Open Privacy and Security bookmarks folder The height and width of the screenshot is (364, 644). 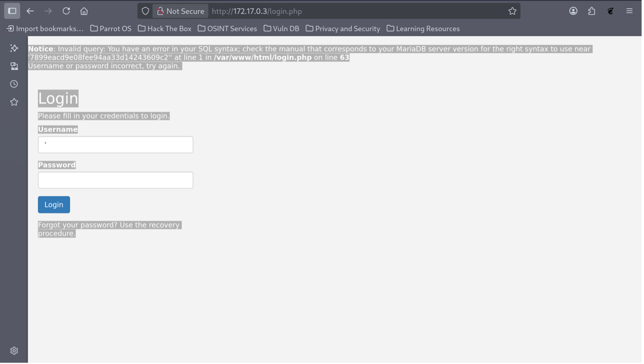pos(343,29)
